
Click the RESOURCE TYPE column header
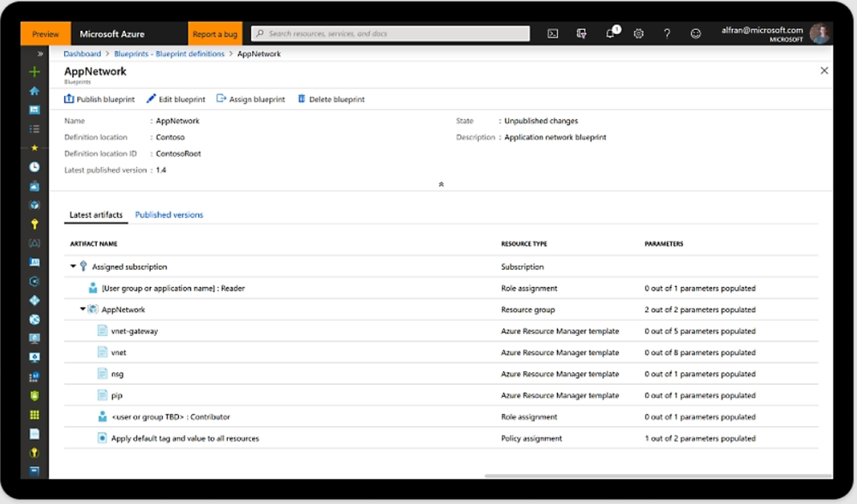coord(524,243)
